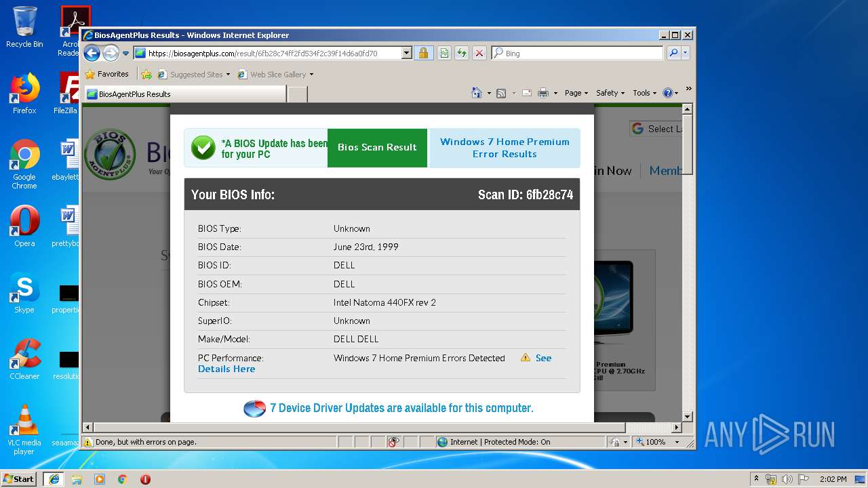Click the green Refresh arrows icon
This screenshot has height=488, width=868.
(x=462, y=53)
